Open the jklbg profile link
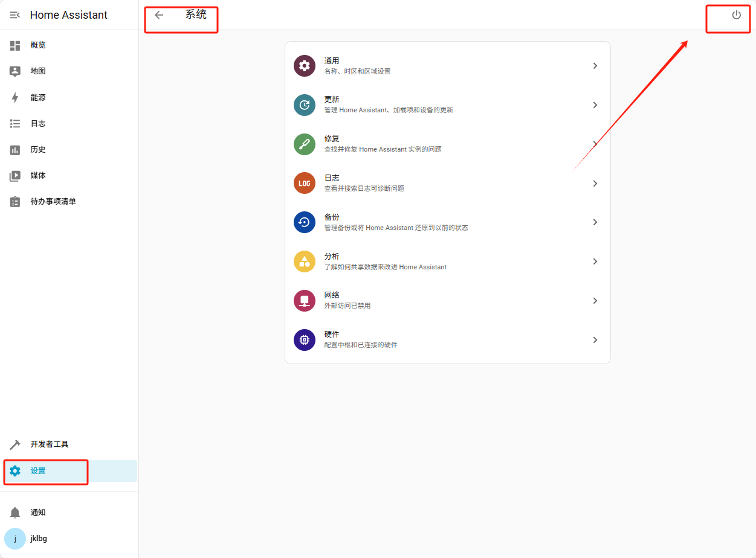 [69, 539]
